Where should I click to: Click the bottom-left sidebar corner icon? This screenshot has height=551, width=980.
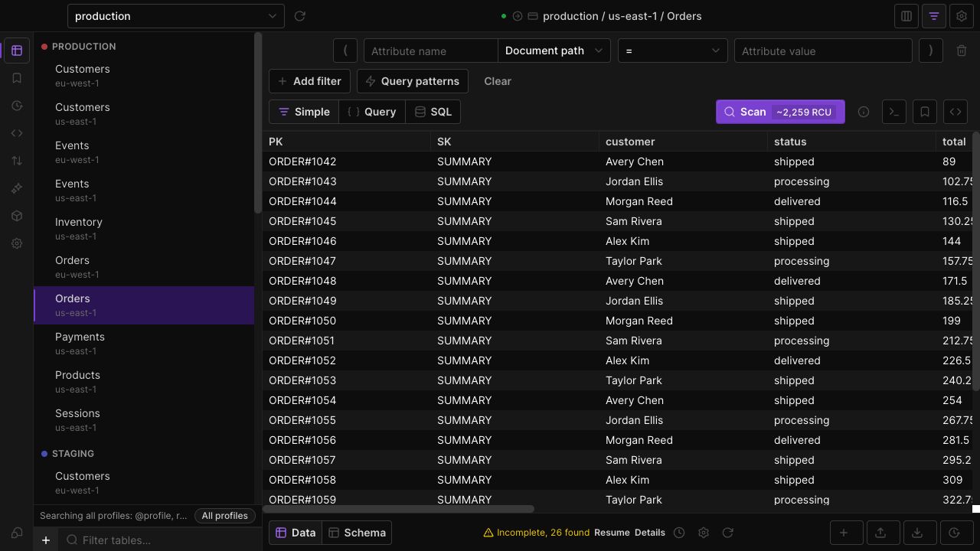(17, 533)
